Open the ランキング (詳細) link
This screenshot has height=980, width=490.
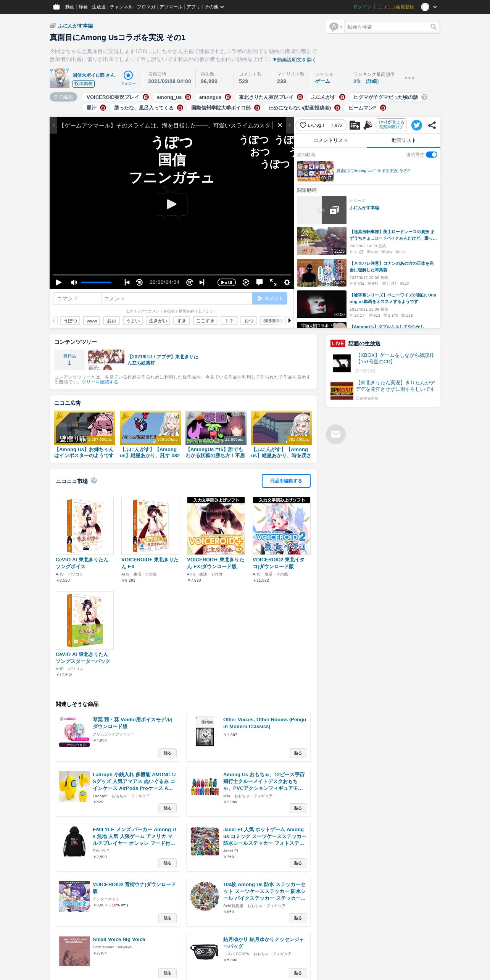point(372,81)
